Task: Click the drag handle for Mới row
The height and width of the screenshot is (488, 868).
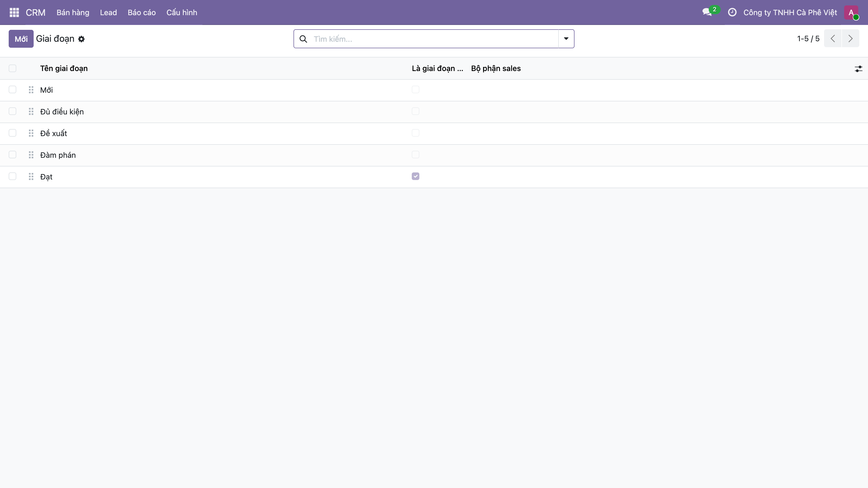Action: point(31,90)
